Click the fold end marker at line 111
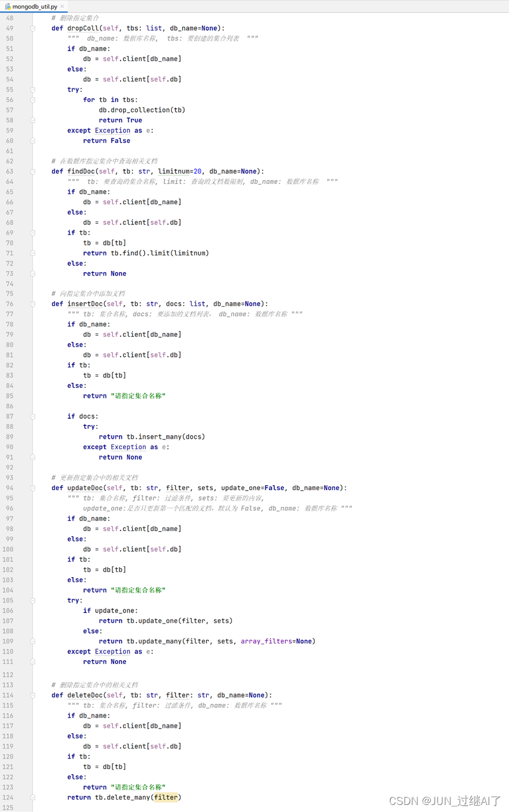This screenshot has height=812, width=509. tap(33, 662)
